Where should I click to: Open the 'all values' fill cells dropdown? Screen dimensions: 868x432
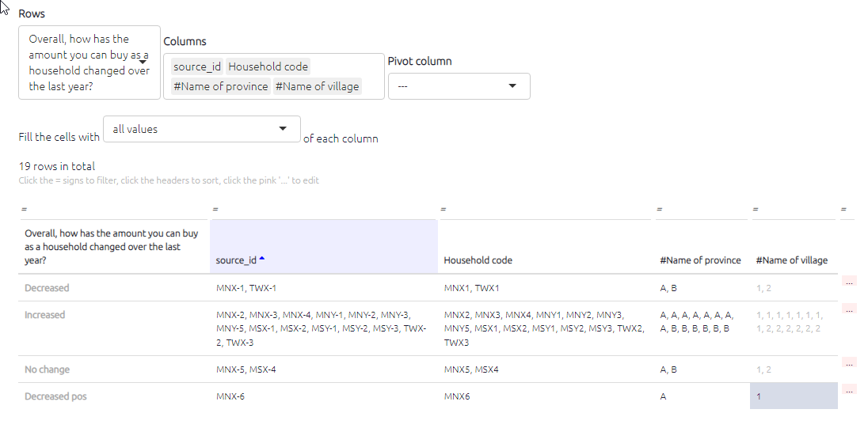point(201,129)
